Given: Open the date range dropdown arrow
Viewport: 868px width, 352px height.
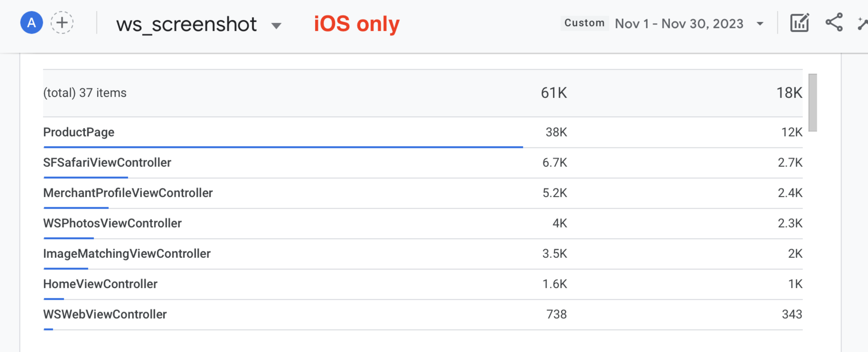Looking at the screenshot, I should tap(760, 24).
